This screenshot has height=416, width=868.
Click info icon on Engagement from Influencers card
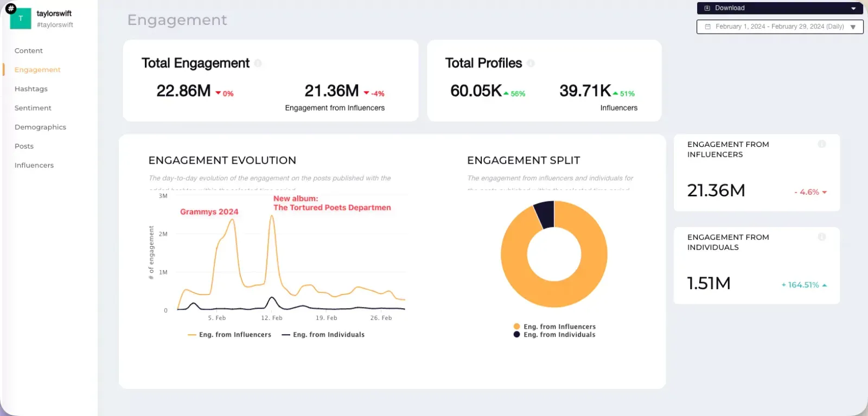[x=822, y=144]
